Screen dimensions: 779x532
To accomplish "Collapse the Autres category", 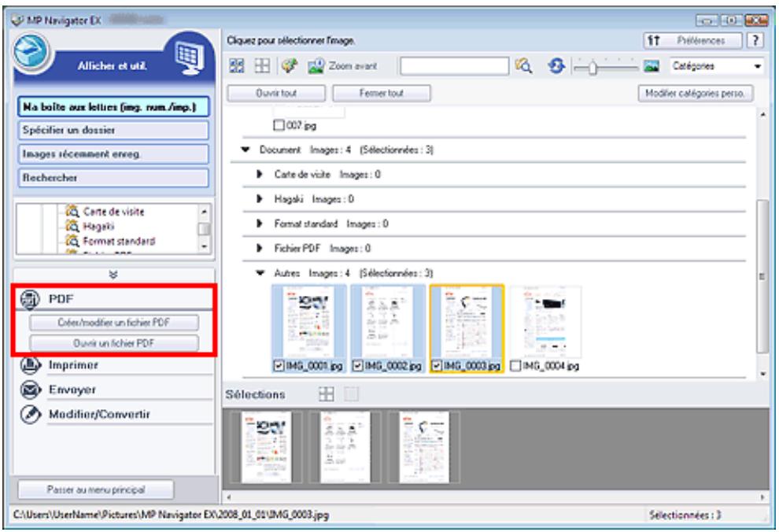I will pos(260,273).
